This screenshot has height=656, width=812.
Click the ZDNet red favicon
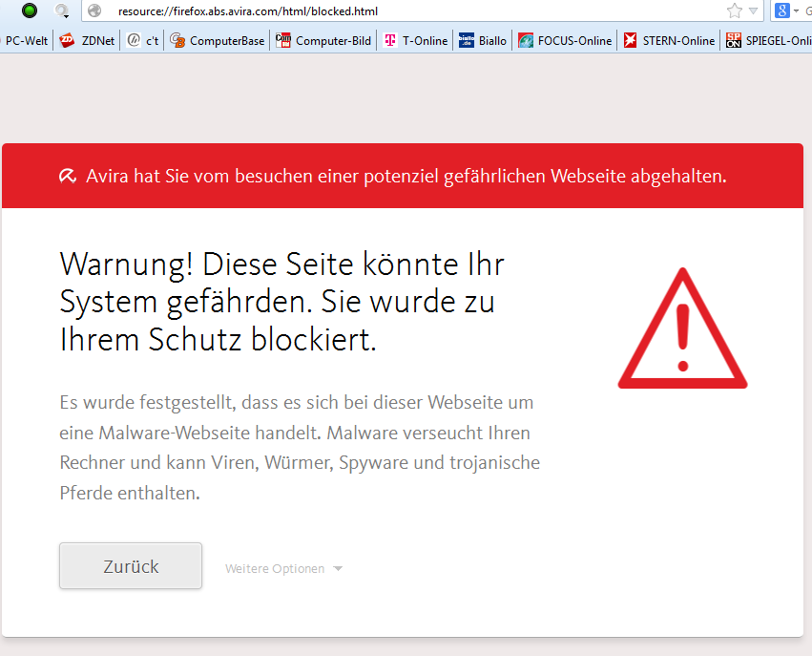[67, 40]
